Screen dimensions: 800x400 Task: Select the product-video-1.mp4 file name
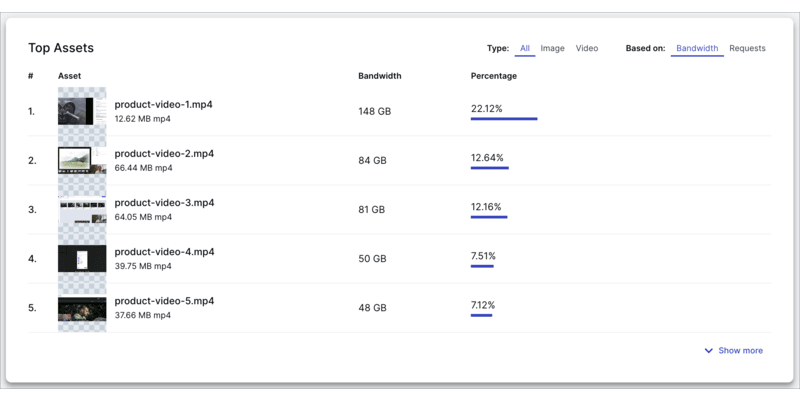click(x=163, y=105)
